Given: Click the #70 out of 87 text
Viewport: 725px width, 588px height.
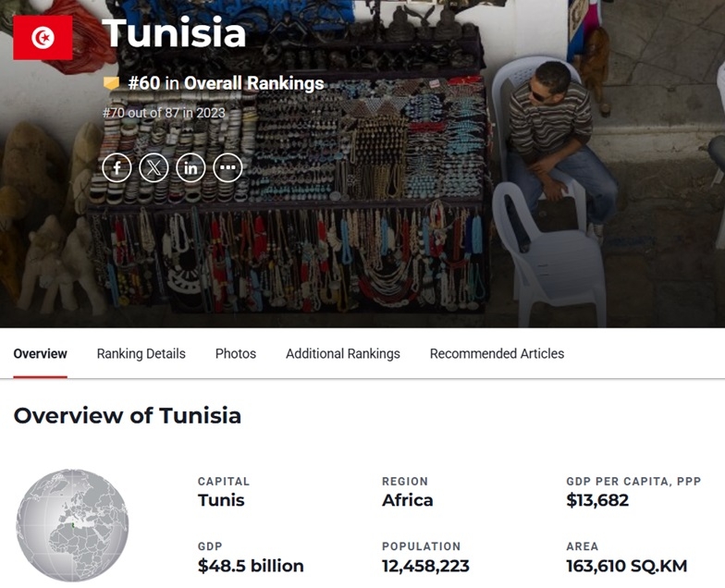Looking at the screenshot, I should click(164, 113).
